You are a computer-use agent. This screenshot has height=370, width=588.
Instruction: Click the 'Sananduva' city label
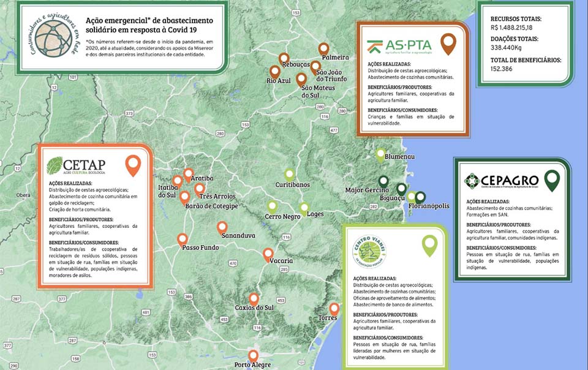coord(238,236)
